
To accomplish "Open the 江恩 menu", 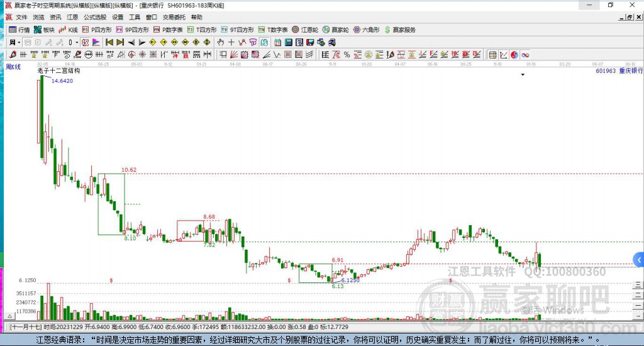I will 72,17.
